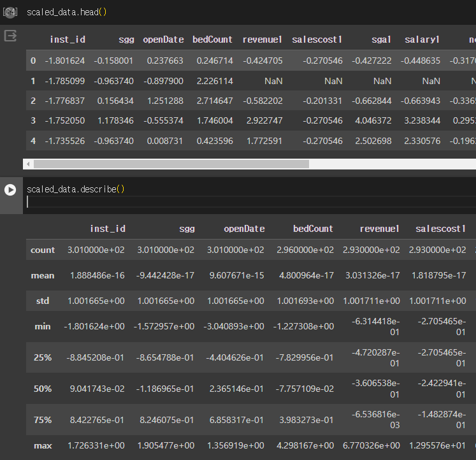Click 50% value 2.365146e-01
The height and width of the screenshot is (460, 476).
tap(236, 389)
